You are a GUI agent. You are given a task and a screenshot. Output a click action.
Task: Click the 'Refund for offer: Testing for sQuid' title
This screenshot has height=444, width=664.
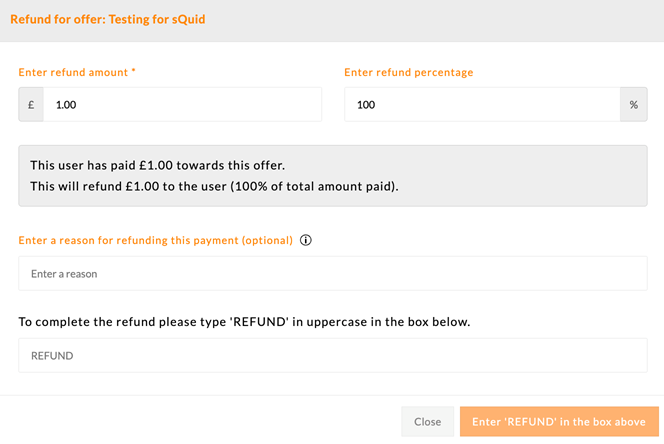tap(108, 19)
